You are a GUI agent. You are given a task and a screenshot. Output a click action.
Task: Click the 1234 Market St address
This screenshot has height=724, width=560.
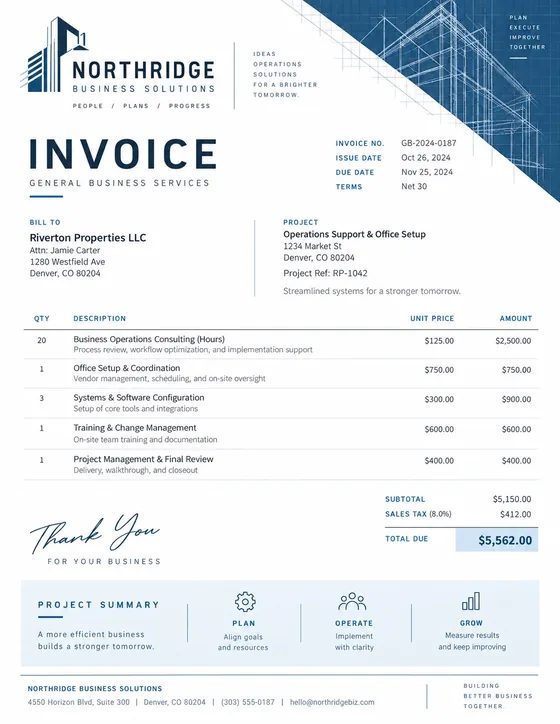[x=312, y=246]
